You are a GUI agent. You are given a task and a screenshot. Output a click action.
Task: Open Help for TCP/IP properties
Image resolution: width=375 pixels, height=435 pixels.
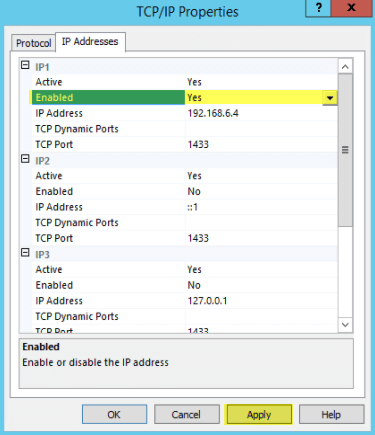[x=331, y=414]
